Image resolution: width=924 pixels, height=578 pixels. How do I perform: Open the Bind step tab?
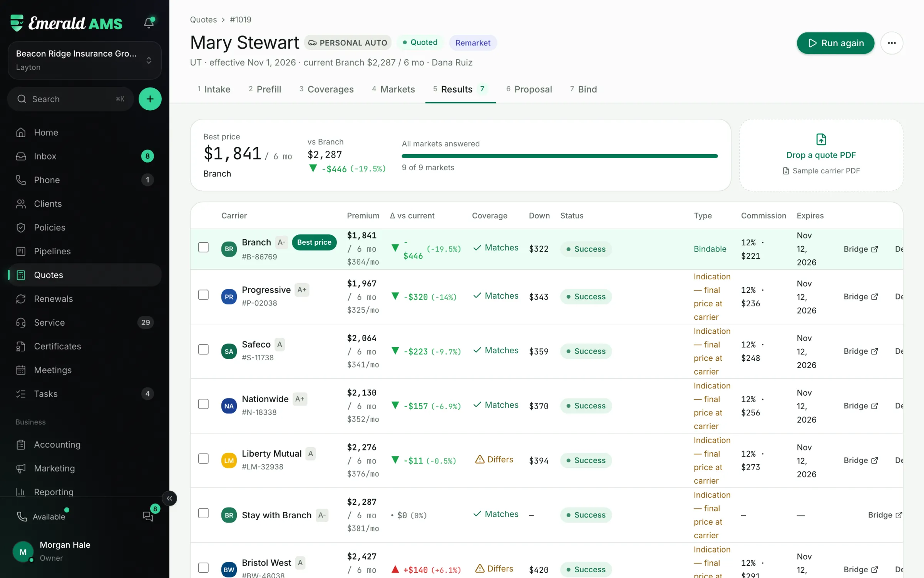click(x=584, y=89)
